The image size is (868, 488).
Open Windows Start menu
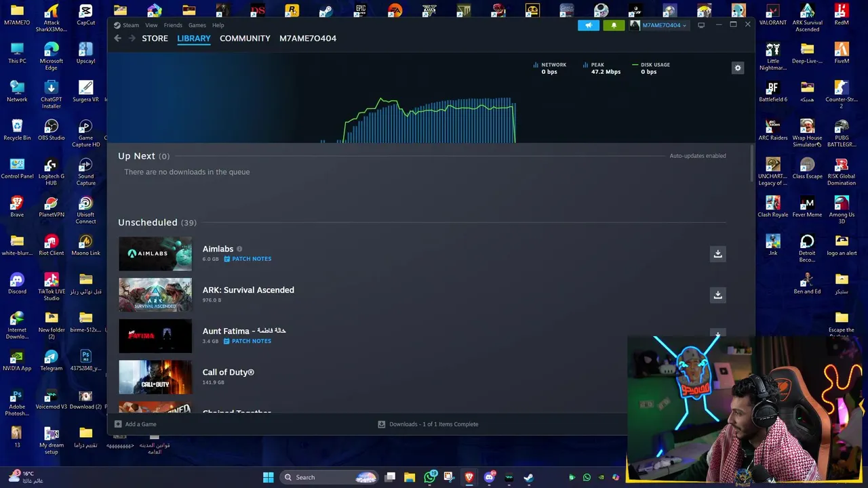(268, 477)
